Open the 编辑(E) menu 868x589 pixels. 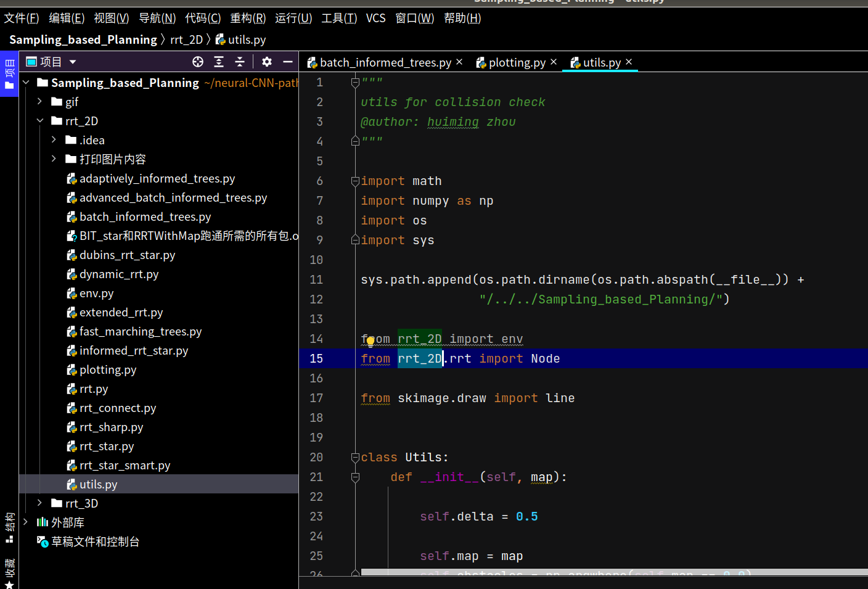pos(67,18)
